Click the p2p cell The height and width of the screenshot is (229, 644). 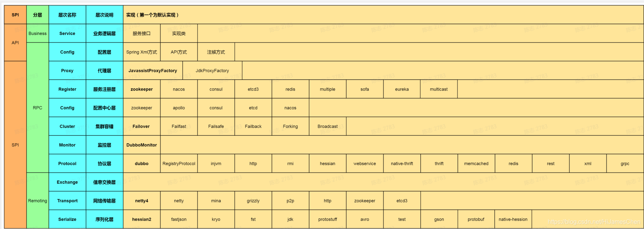[x=291, y=201]
